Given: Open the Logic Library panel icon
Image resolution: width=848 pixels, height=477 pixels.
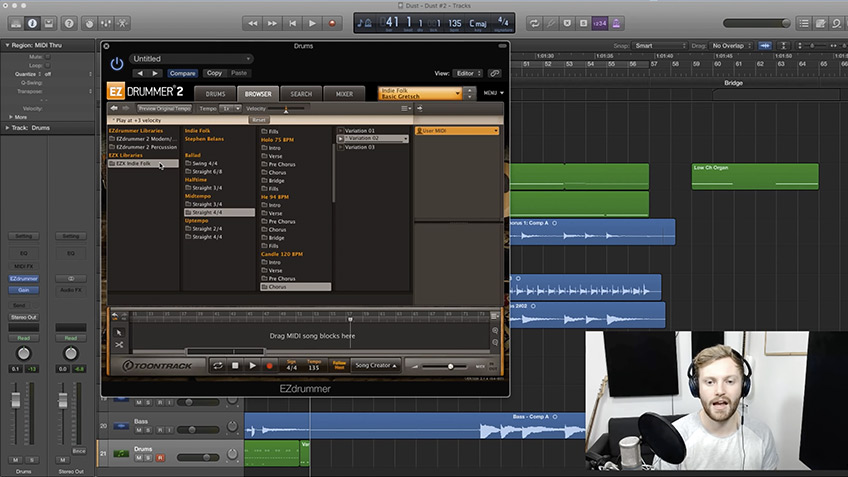Looking at the screenshot, I should coord(16,23).
